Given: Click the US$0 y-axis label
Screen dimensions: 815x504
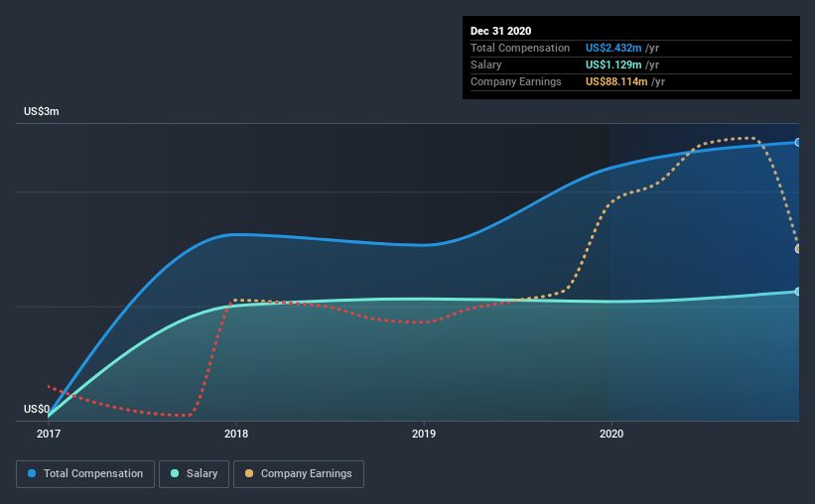Looking at the screenshot, I should [37, 409].
